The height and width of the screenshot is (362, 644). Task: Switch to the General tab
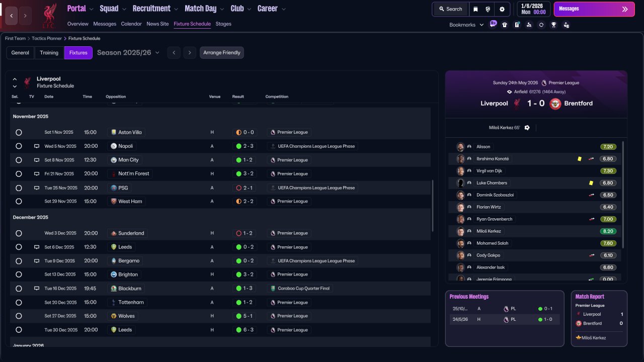point(20,53)
